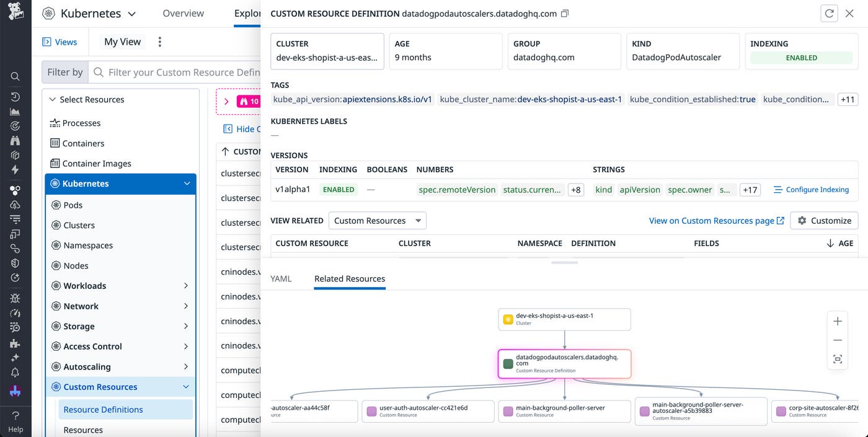Open Customize options via the gear icon
This screenshot has height=437, width=868.
click(824, 220)
